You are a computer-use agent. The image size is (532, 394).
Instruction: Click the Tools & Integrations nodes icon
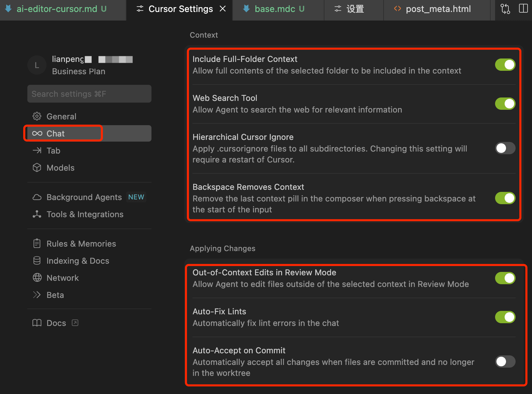point(37,214)
